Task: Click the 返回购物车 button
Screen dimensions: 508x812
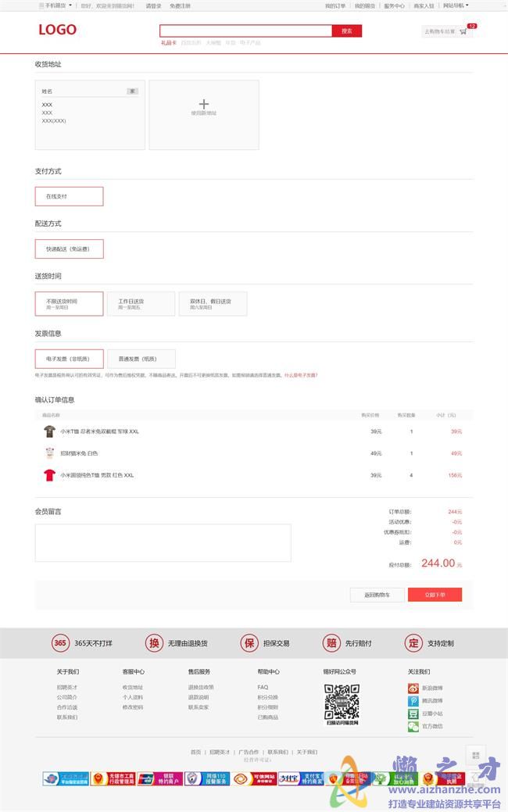Action: point(377,595)
